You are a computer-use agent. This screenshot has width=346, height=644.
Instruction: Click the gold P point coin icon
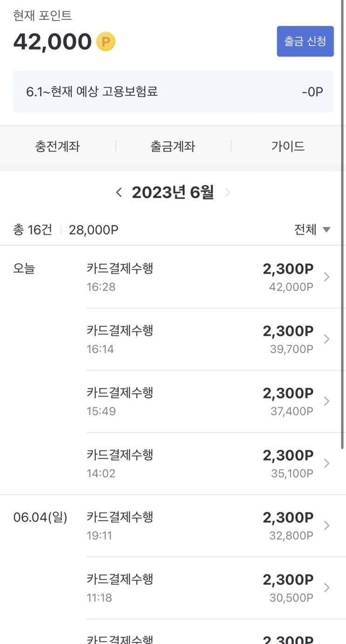pos(106,42)
